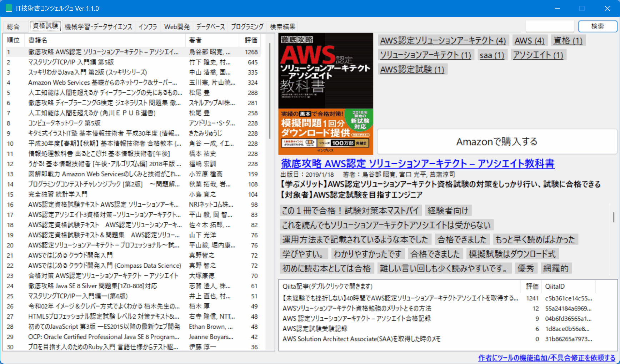Sort Qiita list by QiitaID header
The image size is (620, 364).
pyautogui.click(x=568, y=286)
